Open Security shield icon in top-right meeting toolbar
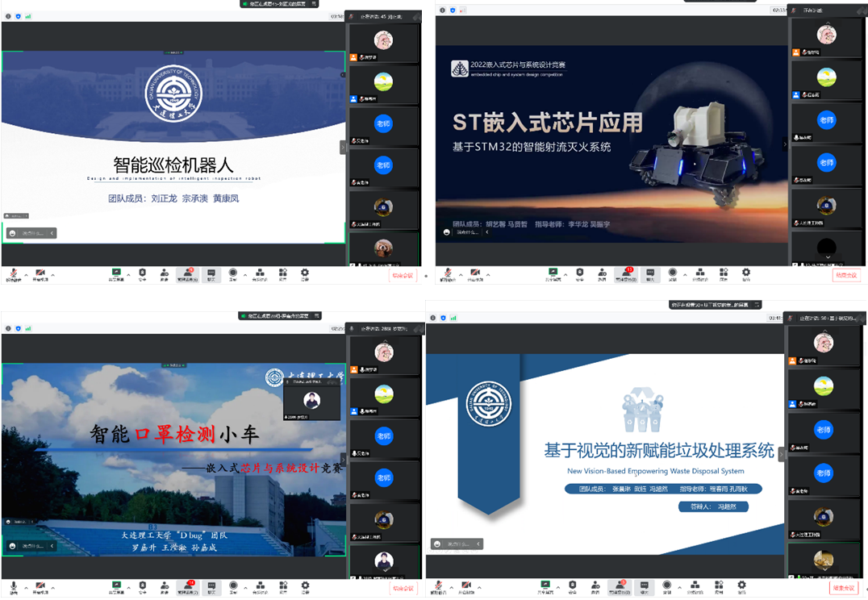This screenshot has height=600, width=868. (579, 274)
